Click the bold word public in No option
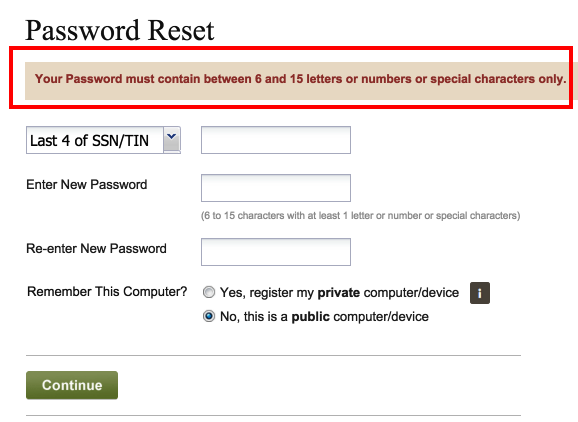The width and height of the screenshot is (578, 422). [310, 317]
